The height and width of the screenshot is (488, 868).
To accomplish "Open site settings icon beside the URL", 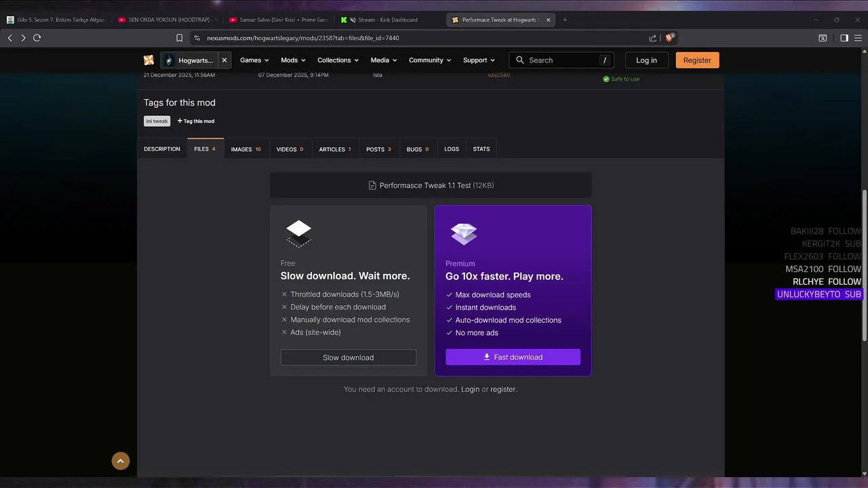I will 197,38.
